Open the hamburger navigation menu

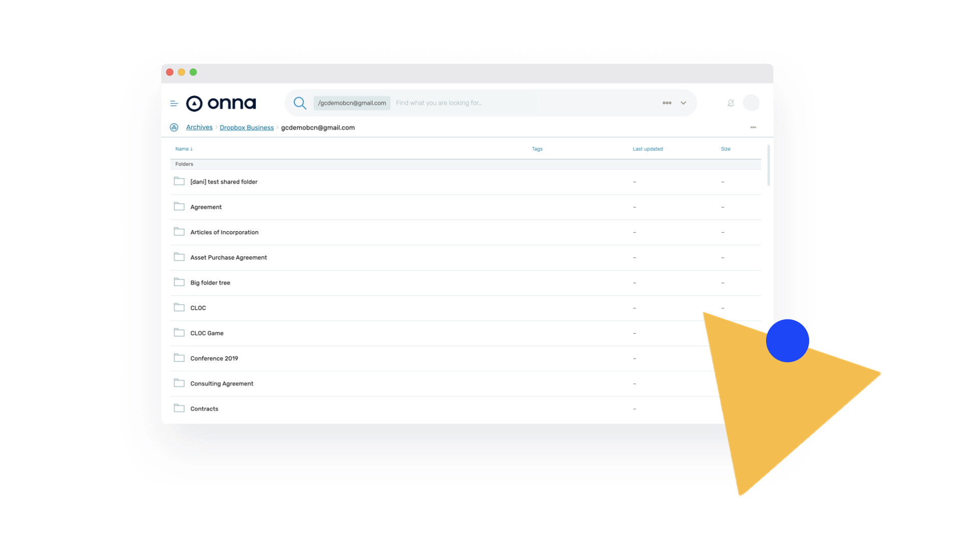[174, 103]
